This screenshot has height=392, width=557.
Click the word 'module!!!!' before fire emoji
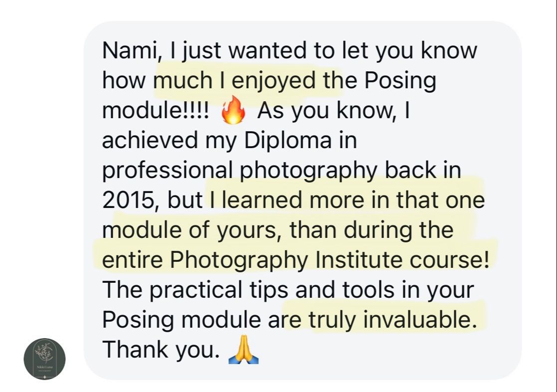point(156,111)
